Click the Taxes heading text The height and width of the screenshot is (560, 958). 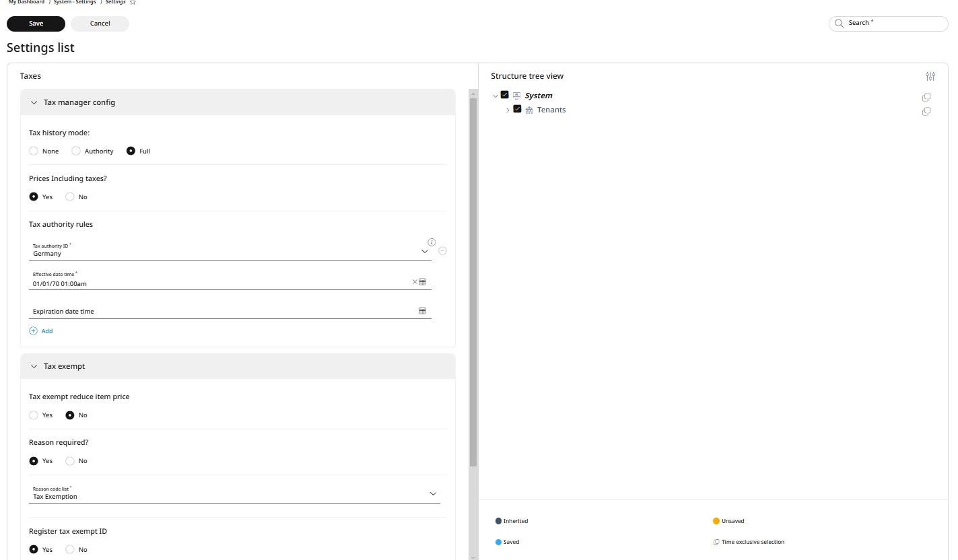point(30,76)
